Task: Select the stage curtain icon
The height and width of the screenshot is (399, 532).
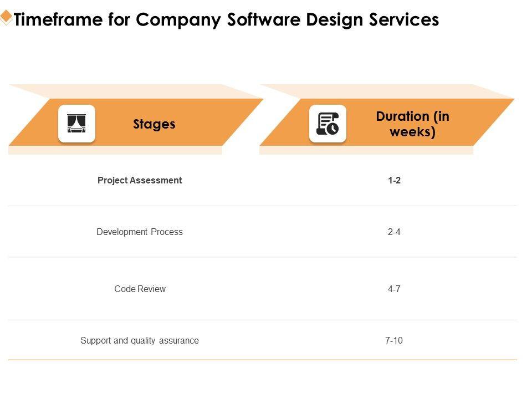Action: point(76,124)
